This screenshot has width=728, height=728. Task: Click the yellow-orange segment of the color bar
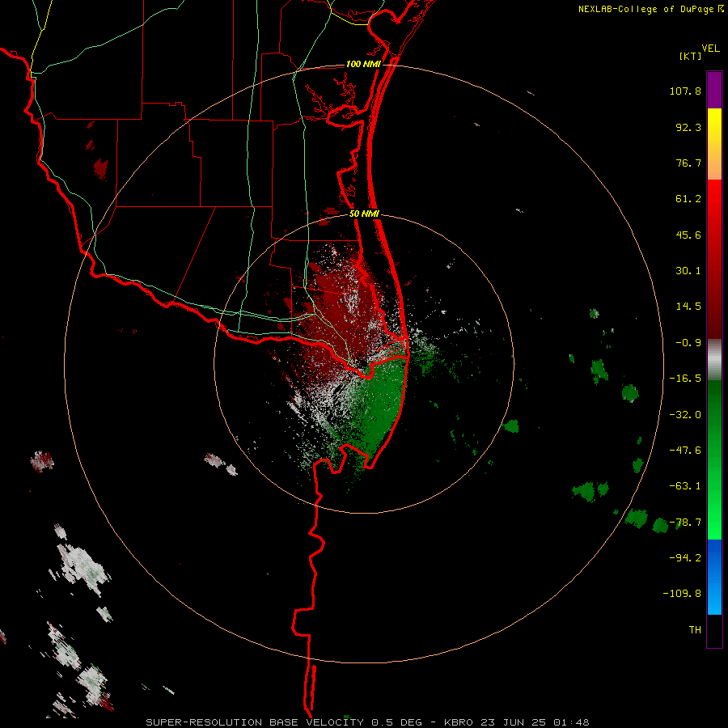(x=714, y=144)
